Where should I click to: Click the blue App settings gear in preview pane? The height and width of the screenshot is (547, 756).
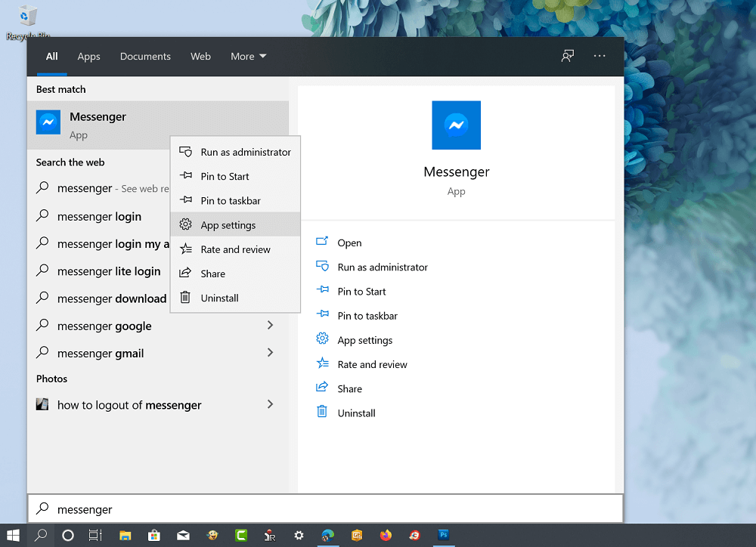[x=322, y=339]
